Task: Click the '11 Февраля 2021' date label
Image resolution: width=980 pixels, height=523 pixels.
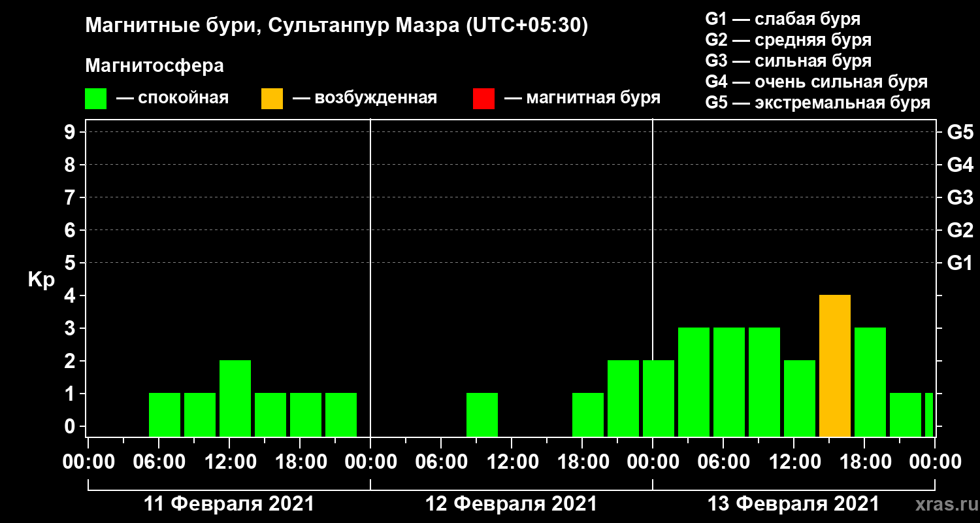Action: [229, 504]
